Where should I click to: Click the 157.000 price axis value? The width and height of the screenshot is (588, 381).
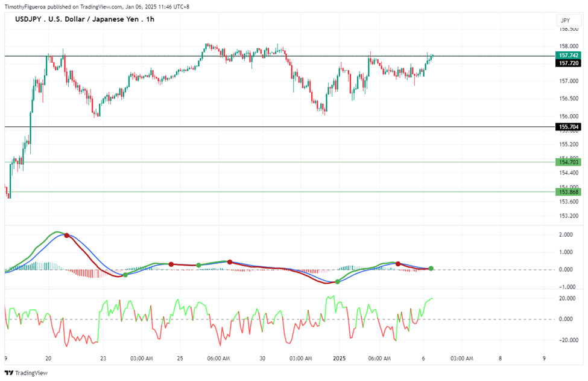[x=569, y=81]
